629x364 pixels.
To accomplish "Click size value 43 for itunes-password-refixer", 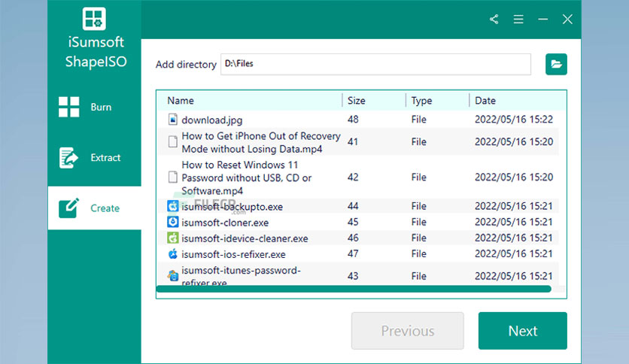I will pyautogui.click(x=353, y=276).
